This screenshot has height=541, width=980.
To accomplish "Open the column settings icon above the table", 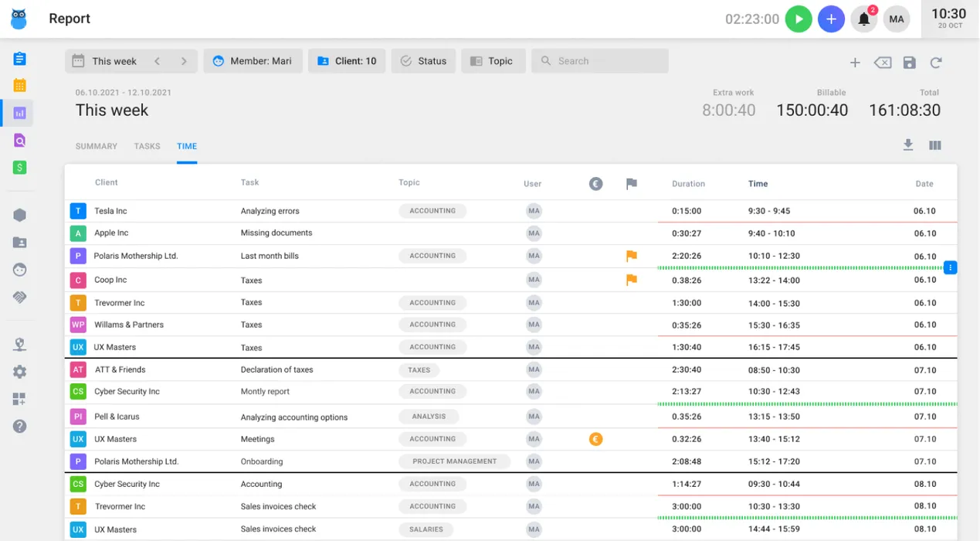I will click(934, 145).
